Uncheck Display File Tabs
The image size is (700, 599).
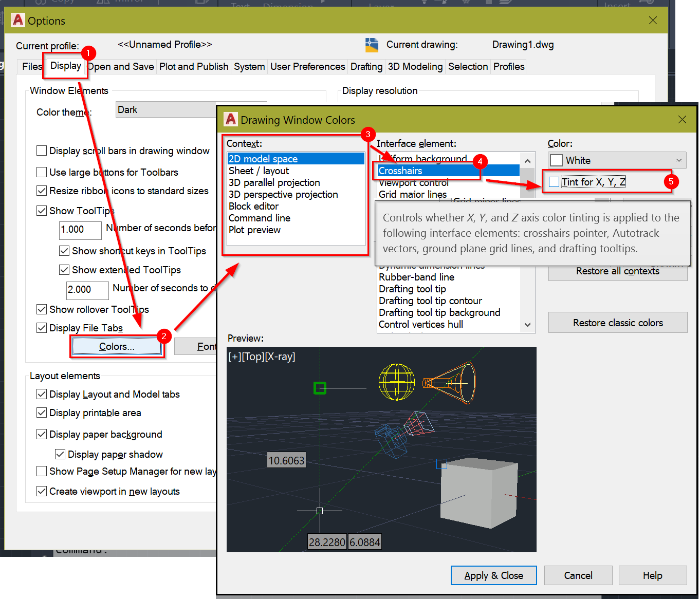[42, 328]
